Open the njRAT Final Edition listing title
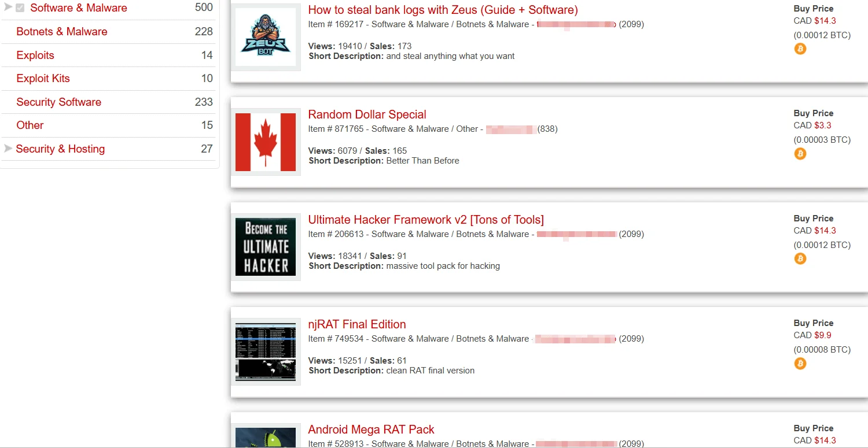 pos(357,324)
